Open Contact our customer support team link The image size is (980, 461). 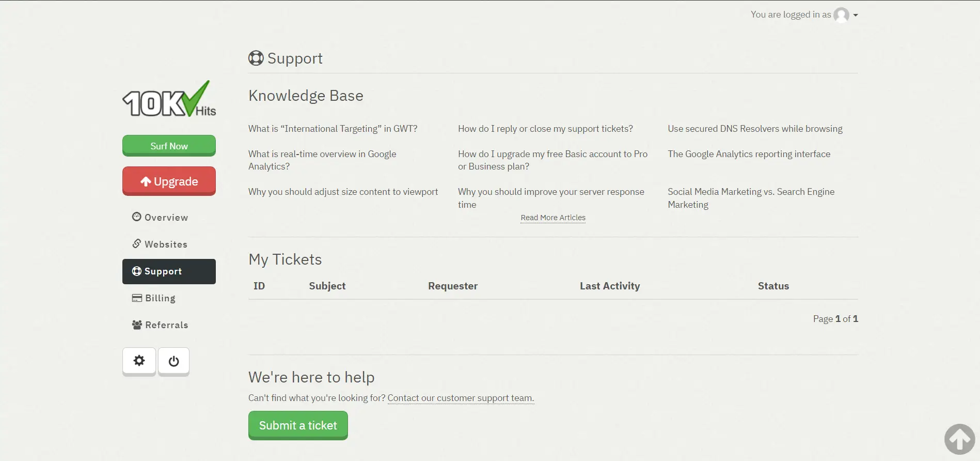[461, 398]
